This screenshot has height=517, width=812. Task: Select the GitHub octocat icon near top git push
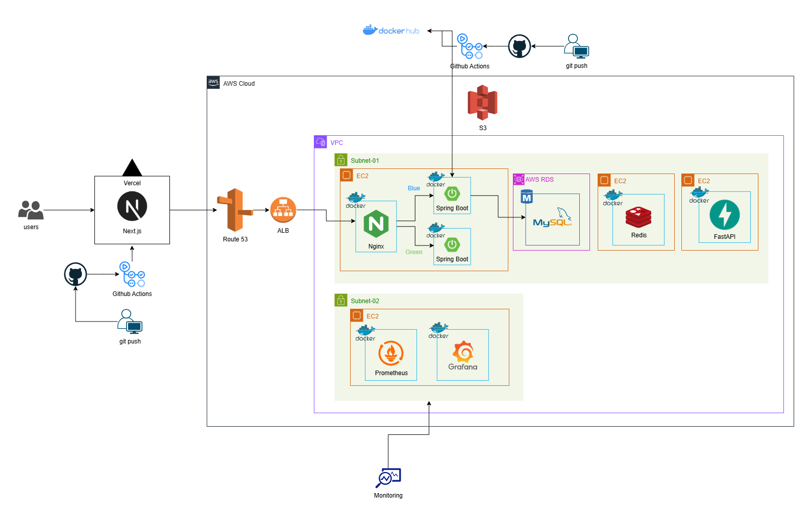[x=520, y=46]
